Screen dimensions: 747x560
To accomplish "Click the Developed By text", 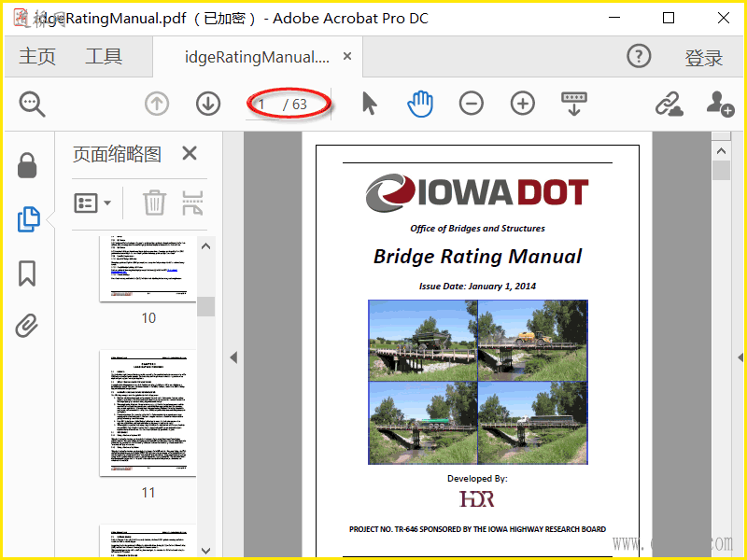I will 477,479.
